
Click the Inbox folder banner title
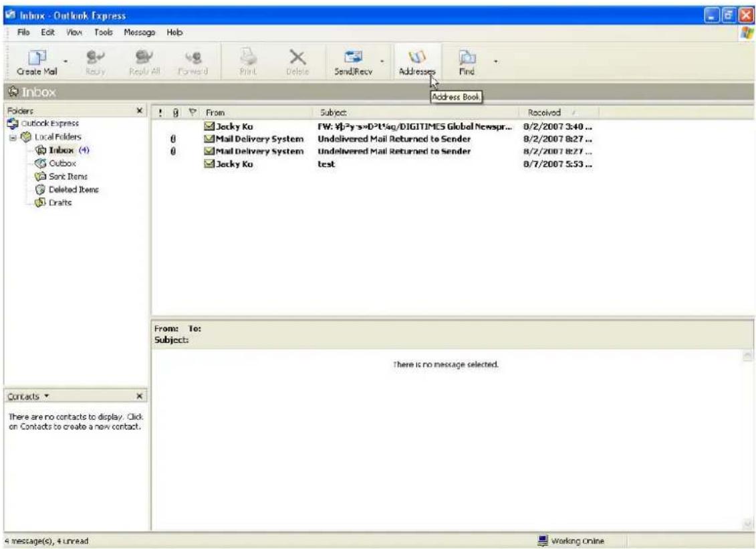(38, 92)
